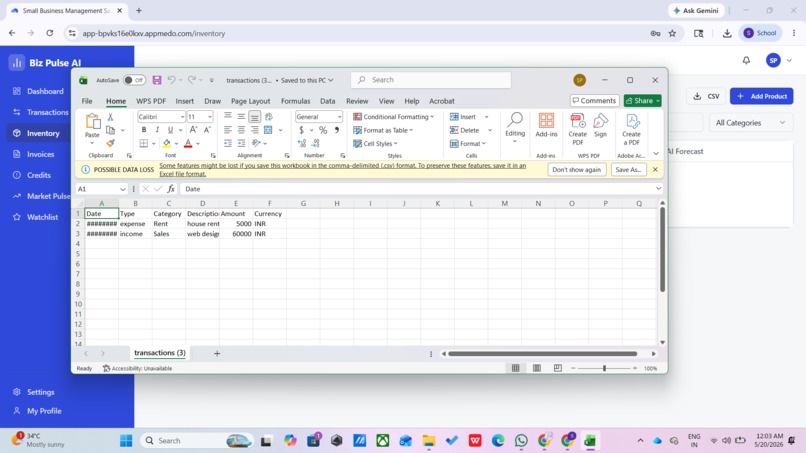Open the Delete cells dropdown arrow

490,130
